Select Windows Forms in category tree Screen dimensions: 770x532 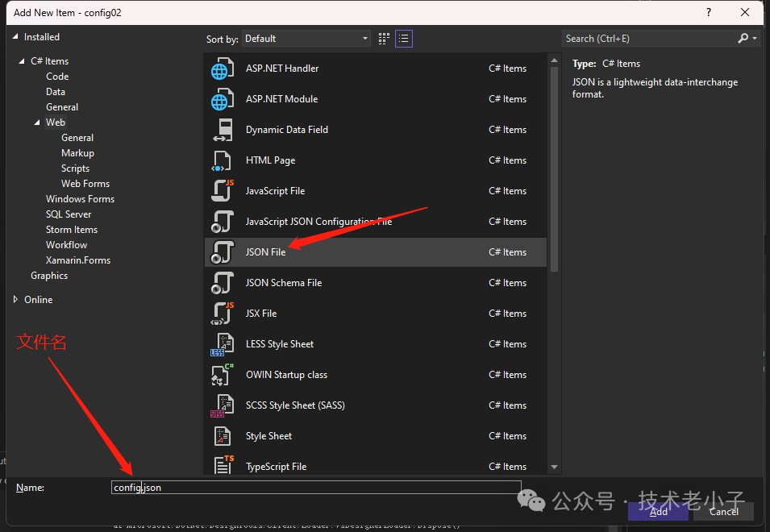tap(80, 199)
